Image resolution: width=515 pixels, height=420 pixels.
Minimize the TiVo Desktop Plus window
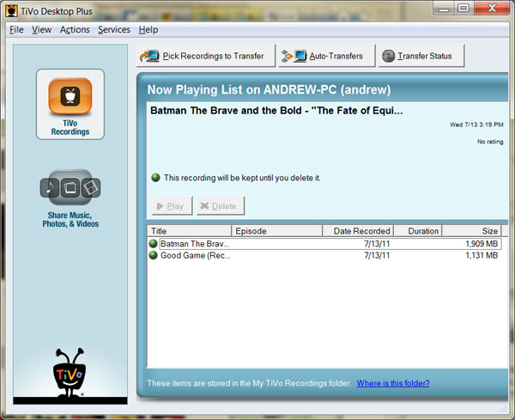(x=444, y=9)
